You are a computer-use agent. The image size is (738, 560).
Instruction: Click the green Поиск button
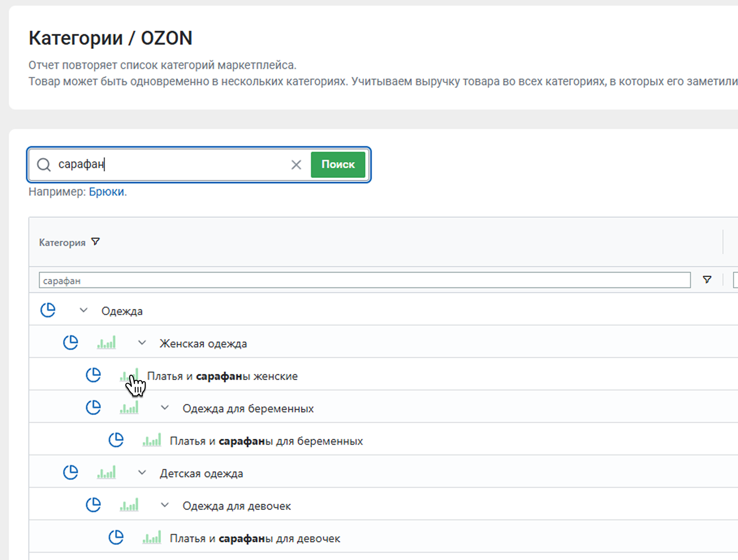point(338,165)
